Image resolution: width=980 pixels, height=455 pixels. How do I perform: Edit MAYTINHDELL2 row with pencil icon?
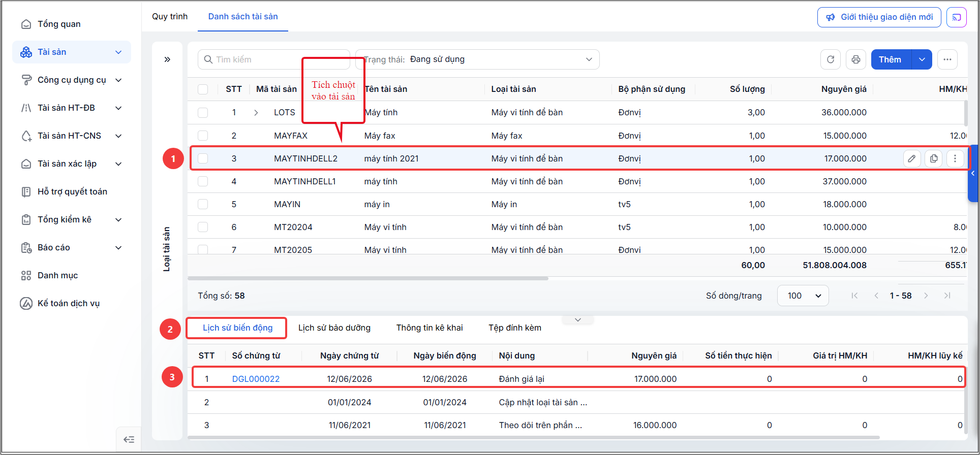pos(912,158)
